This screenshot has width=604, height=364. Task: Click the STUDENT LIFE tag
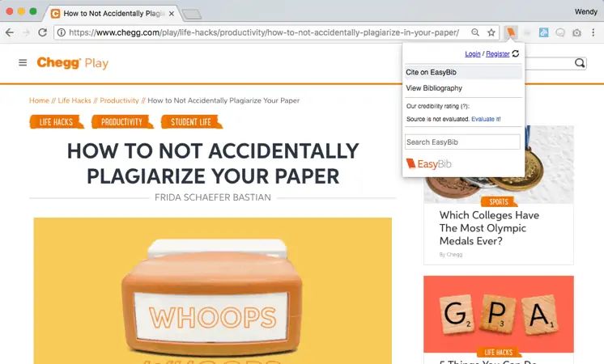tap(191, 122)
